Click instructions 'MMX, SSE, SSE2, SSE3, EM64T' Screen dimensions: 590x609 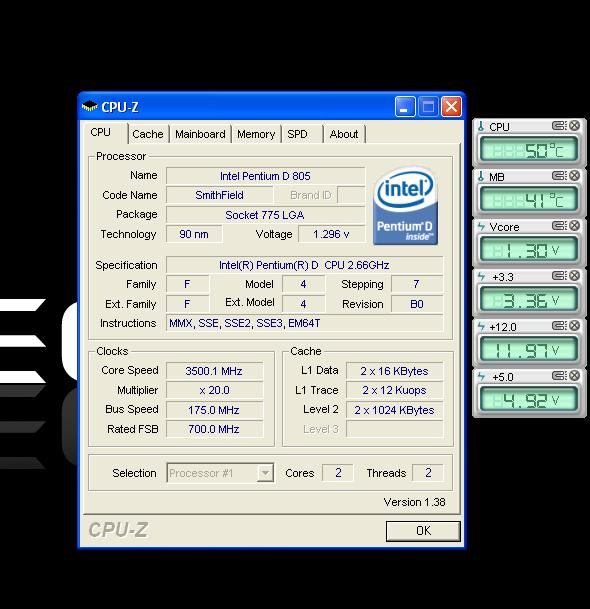(304, 323)
